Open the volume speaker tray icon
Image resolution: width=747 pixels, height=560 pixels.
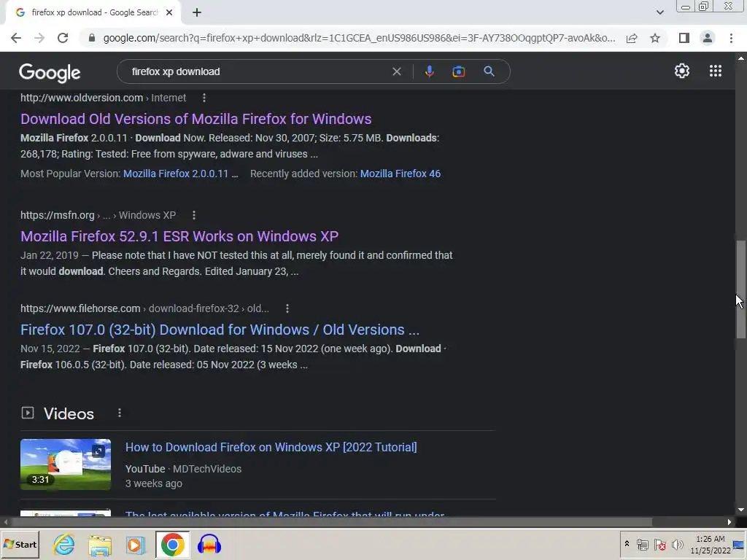677,544
